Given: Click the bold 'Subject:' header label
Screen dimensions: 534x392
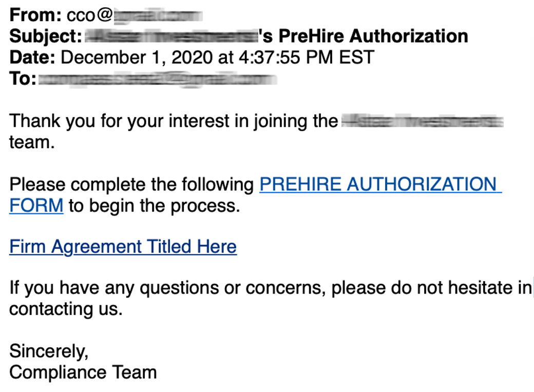Looking at the screenshot, I should 46,36.
